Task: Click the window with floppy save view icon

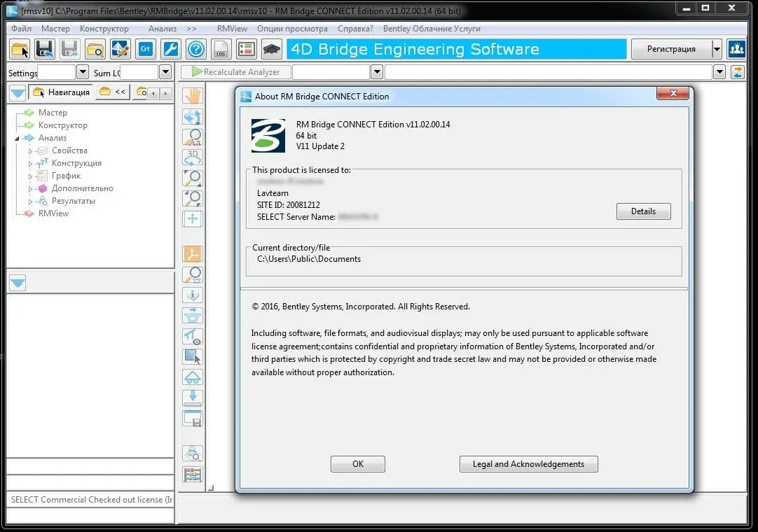Action: click(x=193, y=418)
